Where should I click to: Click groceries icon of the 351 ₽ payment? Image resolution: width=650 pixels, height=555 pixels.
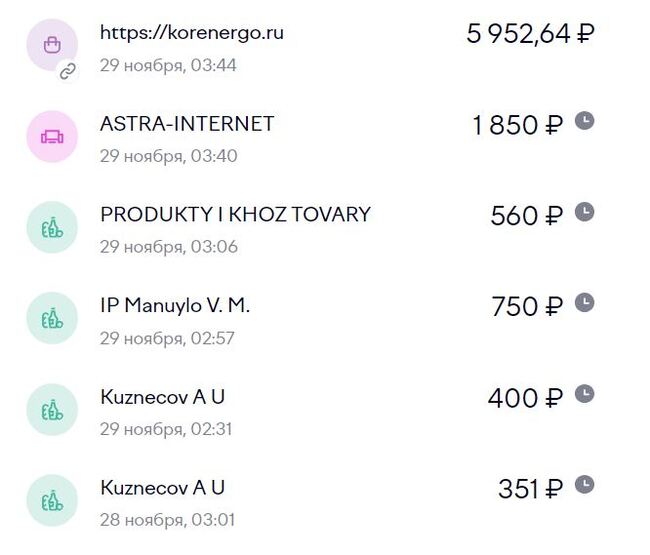51,500
